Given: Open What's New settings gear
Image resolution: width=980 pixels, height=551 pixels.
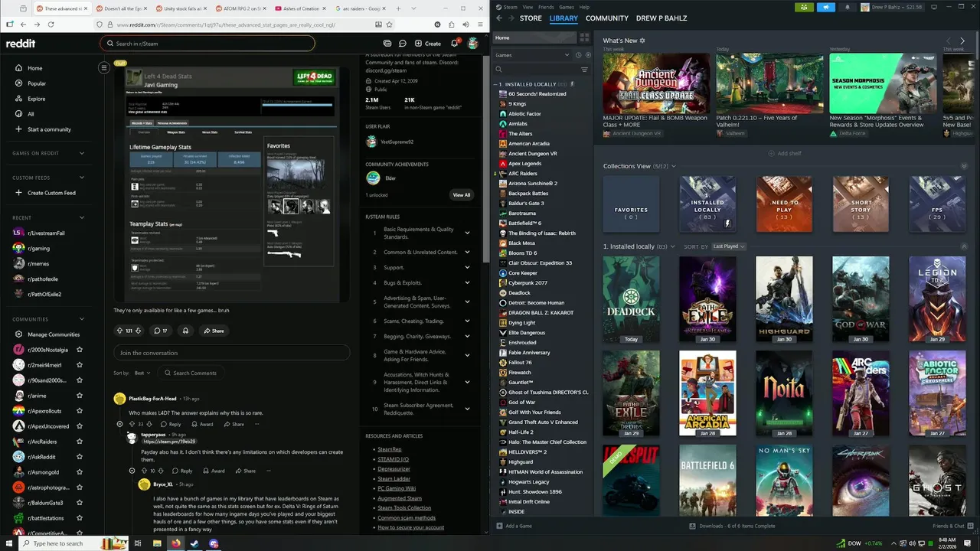Looking at the screenshot, I should click(x=642, y=41).
